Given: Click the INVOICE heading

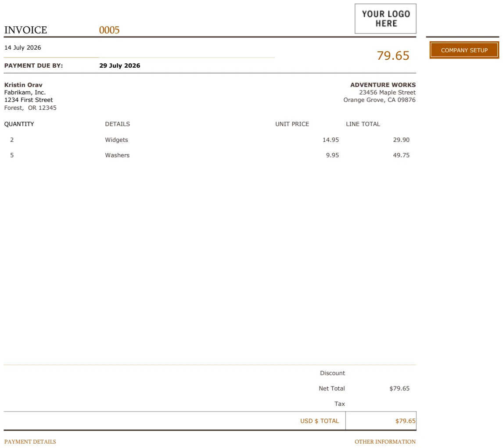Looking at the screenshot, I should pyautogui.click(x=25, y=30).
